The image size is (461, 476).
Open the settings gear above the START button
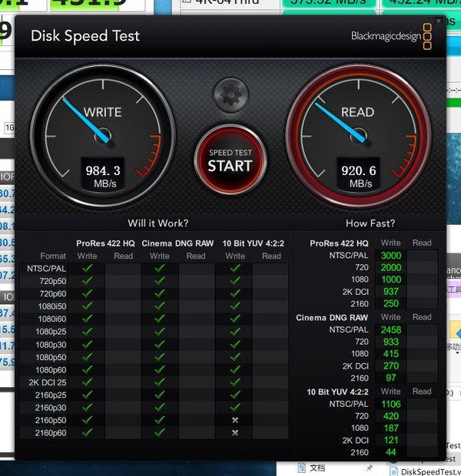[230, 95]
